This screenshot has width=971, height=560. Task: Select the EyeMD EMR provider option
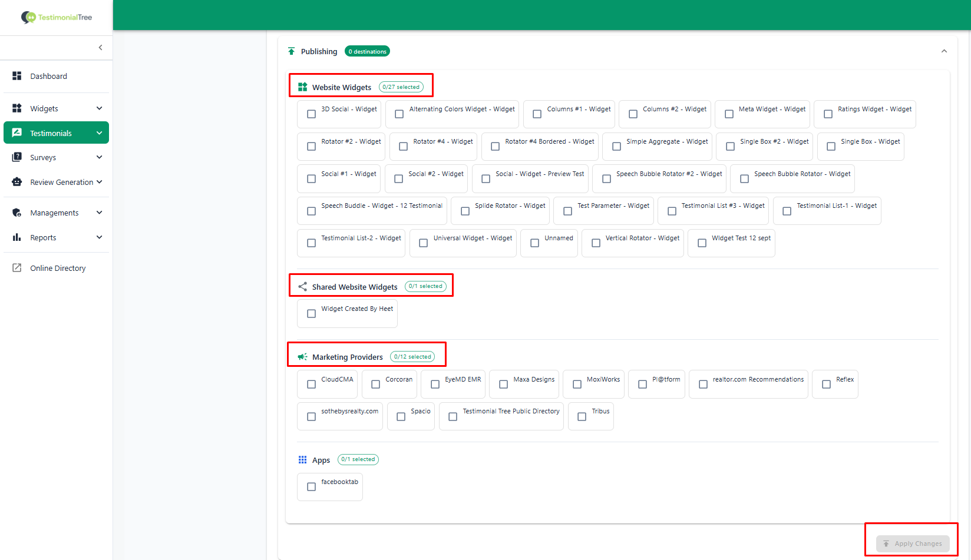point(453,385)
